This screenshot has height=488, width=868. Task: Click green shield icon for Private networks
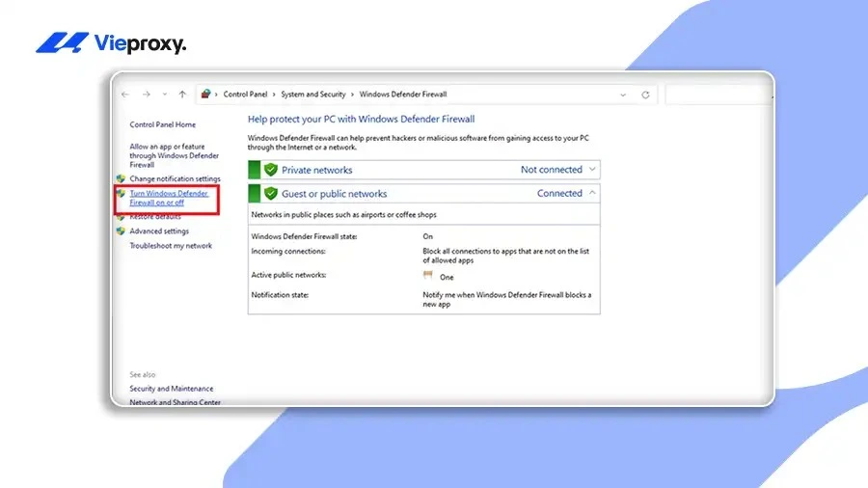coord(271,170)
